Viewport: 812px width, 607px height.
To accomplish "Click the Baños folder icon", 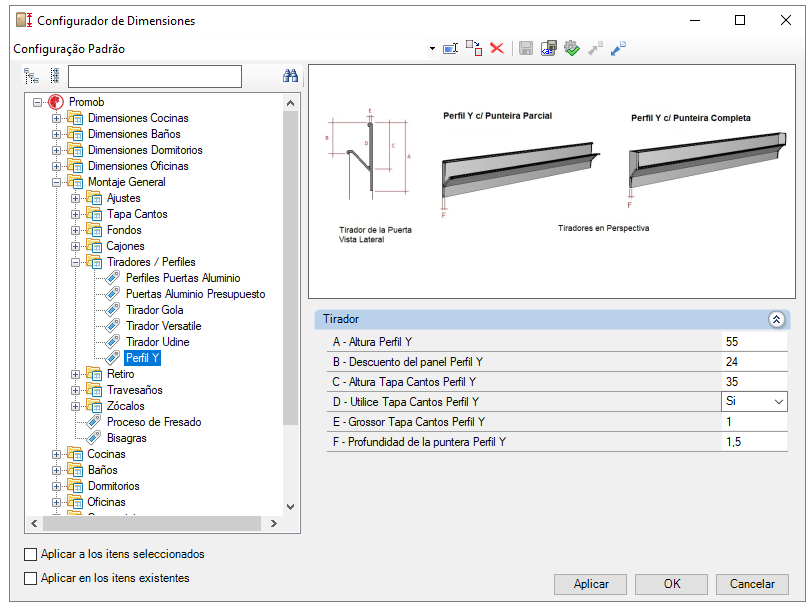I will point(75,470).
